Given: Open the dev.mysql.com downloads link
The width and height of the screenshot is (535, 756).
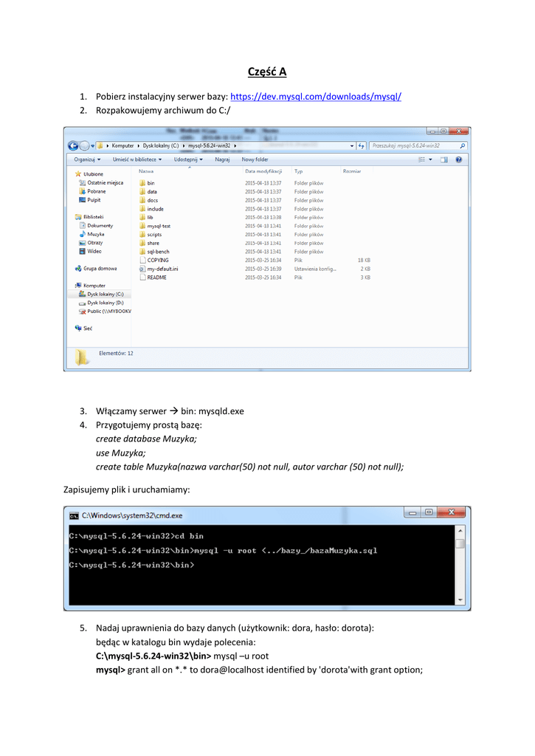Looking at the screenshot, I should pos(316,97).
